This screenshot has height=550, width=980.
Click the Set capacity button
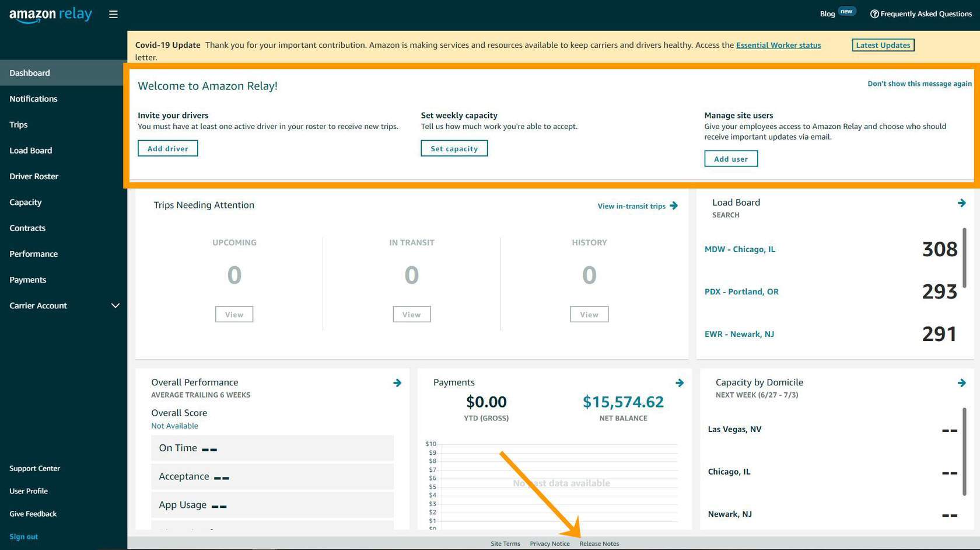click(x=454, y=148)
